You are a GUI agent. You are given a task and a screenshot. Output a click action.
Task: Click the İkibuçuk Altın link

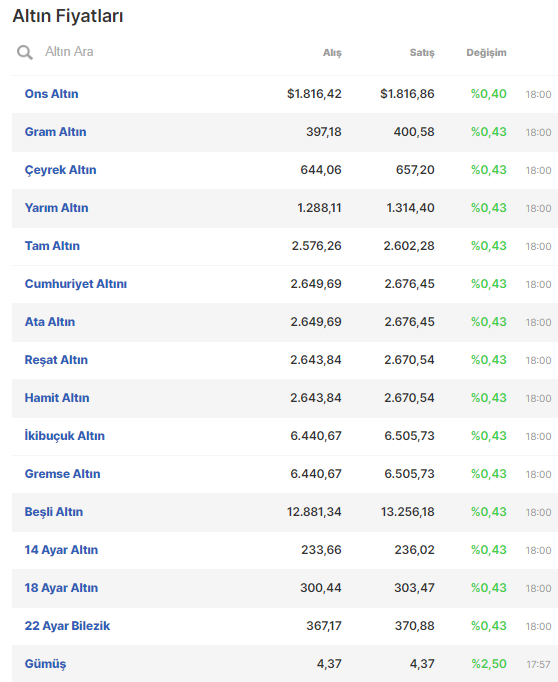point(65,436)
